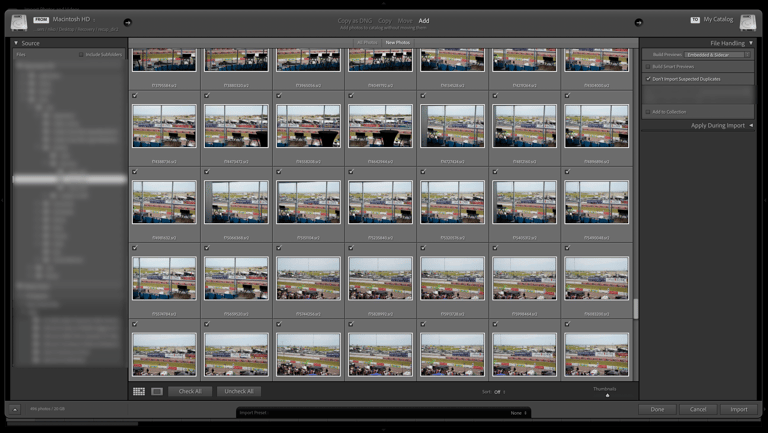
Task: Choose the Add import method
Action: pos(424,21)
